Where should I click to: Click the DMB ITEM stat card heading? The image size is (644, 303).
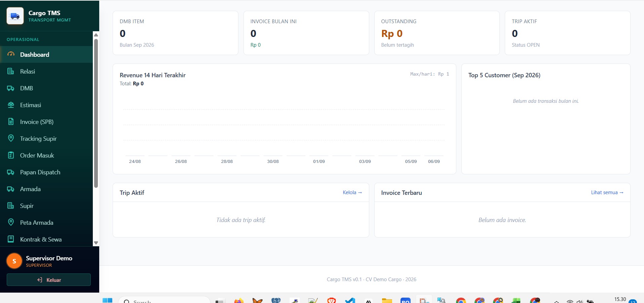tap(132, 21)
